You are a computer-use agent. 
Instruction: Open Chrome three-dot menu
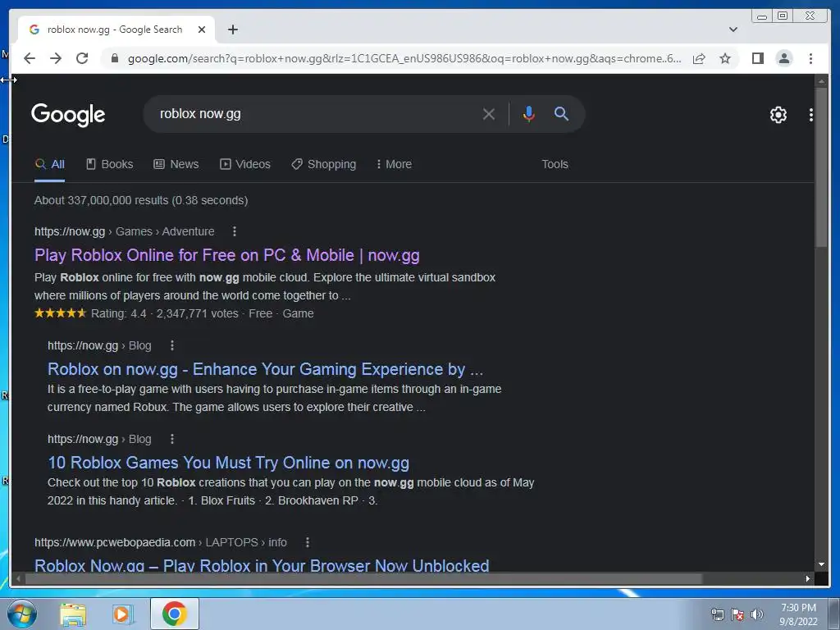(810, 58)
